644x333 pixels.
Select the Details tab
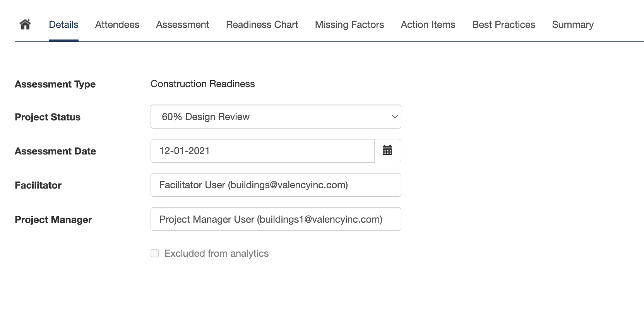tap(63, 24)
